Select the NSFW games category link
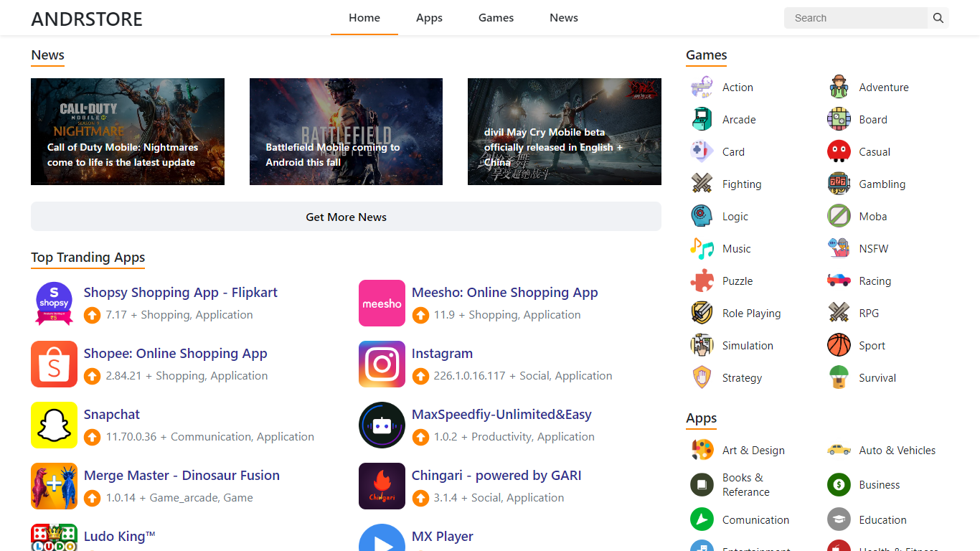Viewport: 980px width, 551px height. 874,248
